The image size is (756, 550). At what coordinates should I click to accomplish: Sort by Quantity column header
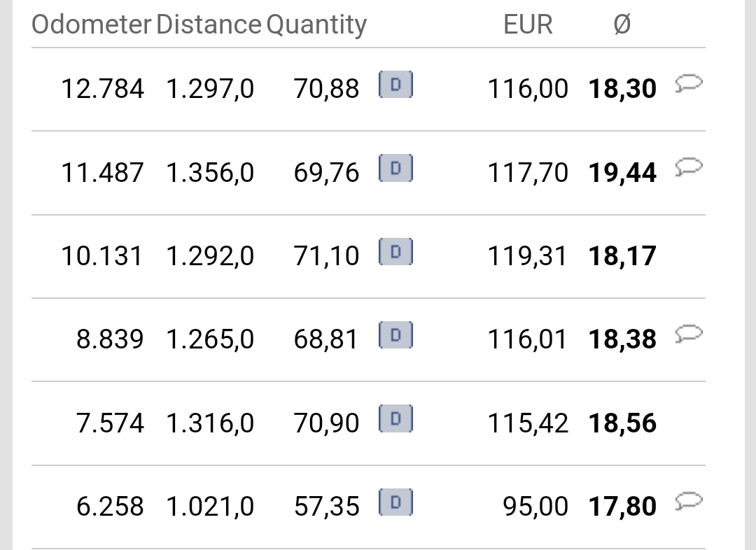(x=316, y=25)
